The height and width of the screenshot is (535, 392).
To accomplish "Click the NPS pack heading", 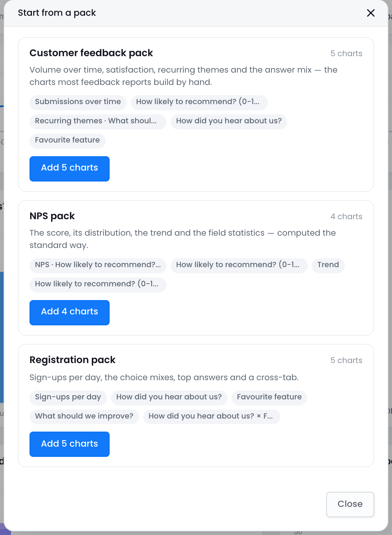I will [x=52, y=216].
